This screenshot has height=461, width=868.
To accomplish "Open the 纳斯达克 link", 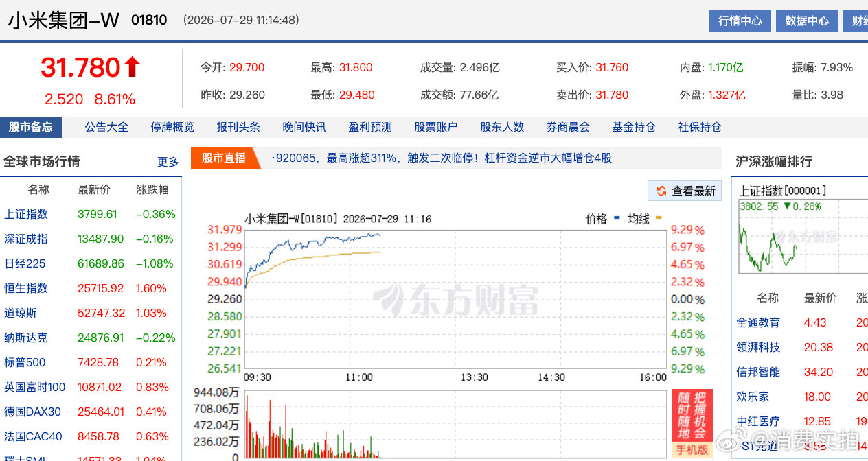I will [x=26, y=338].
